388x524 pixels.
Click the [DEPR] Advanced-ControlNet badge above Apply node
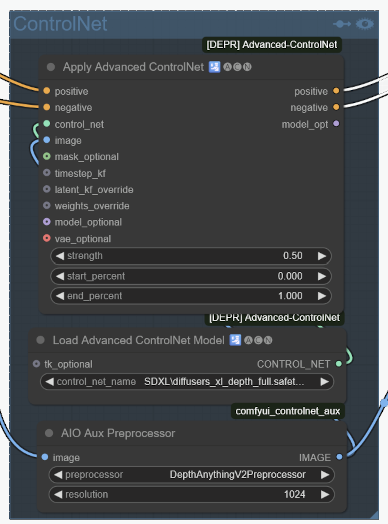coord(272,44)
